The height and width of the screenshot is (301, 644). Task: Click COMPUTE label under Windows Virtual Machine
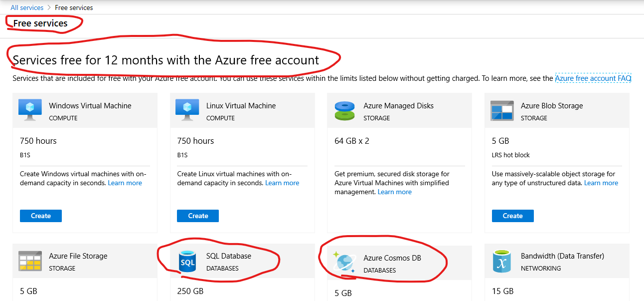click(x=63, y=118)
